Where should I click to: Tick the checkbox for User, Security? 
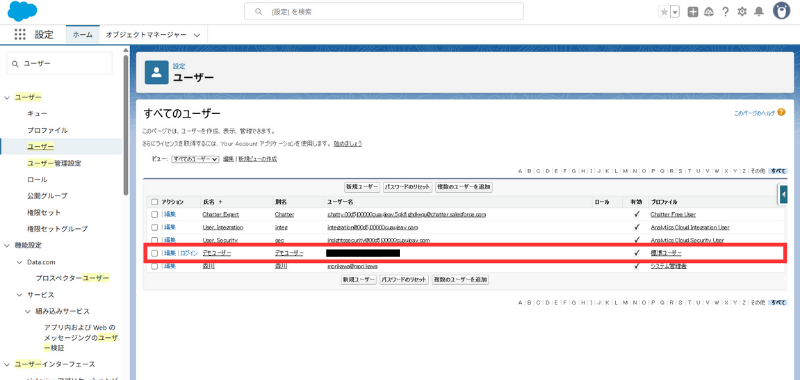(x=155, y=239)
